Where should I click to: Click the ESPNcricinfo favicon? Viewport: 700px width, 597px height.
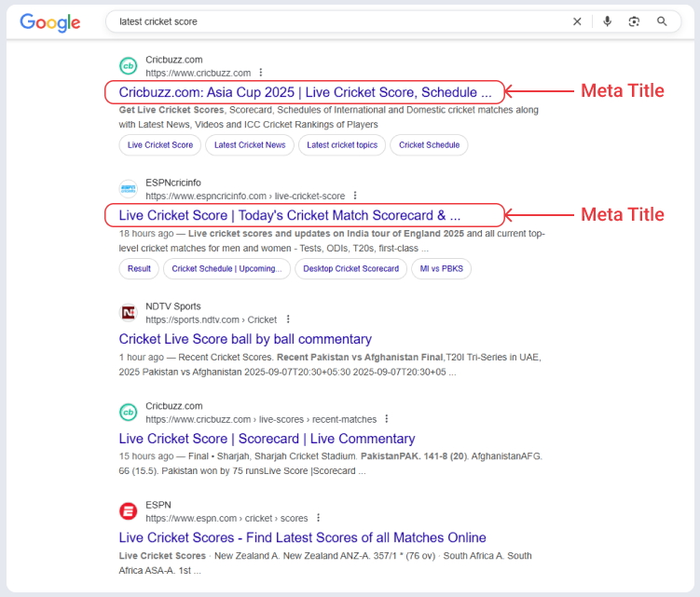click(x=128, y=189)
